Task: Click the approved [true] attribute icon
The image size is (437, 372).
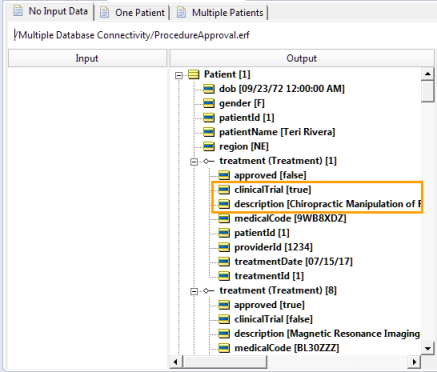Action: 224,305
